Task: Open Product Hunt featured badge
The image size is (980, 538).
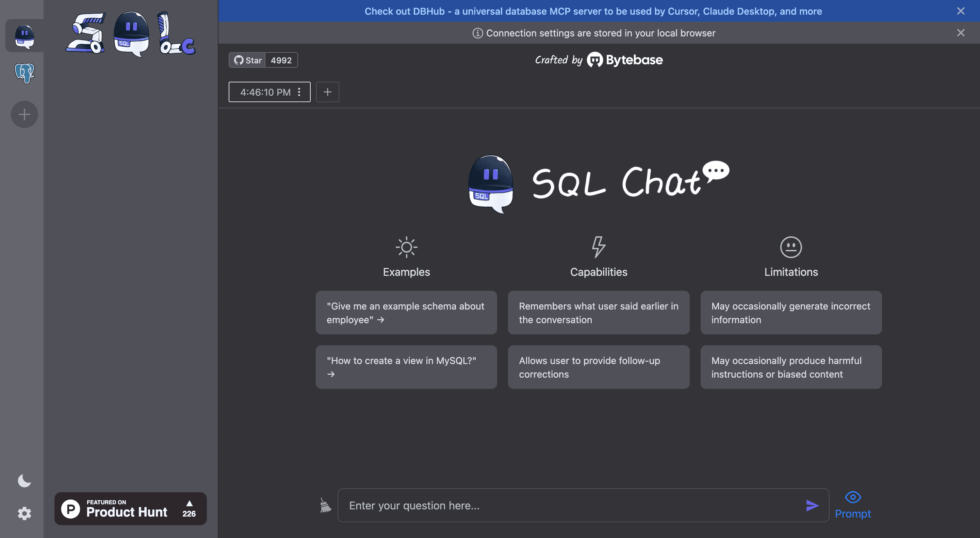Action: point(130,508)
